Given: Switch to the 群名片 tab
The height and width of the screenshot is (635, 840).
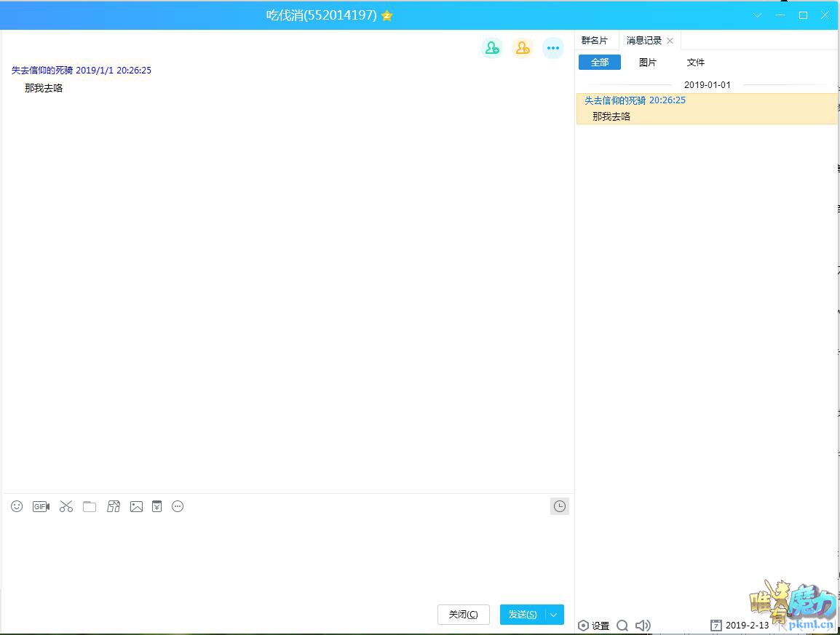Looking at the screenshot, I should coord(595,41).
